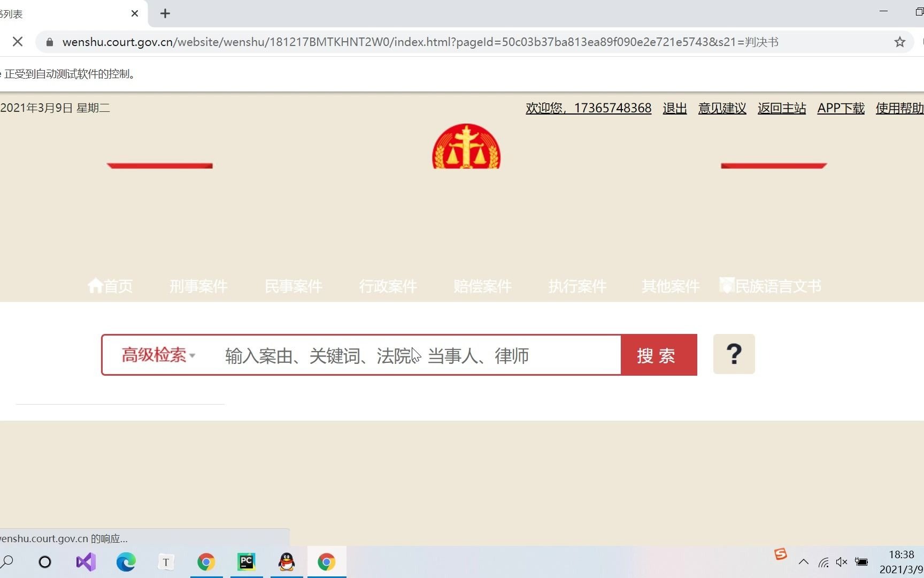
Task: Open 民族语言文书 ethnic language documents
Action: pos(771,286)
